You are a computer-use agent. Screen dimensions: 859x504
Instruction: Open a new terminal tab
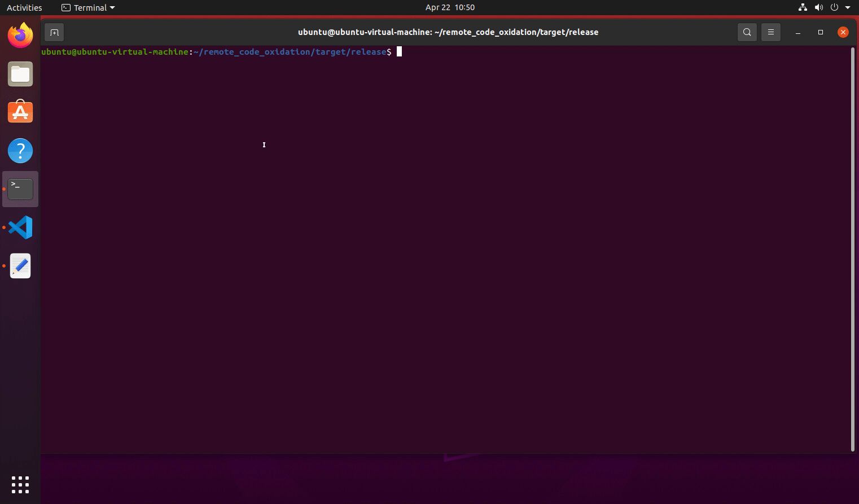coord(54,32)
